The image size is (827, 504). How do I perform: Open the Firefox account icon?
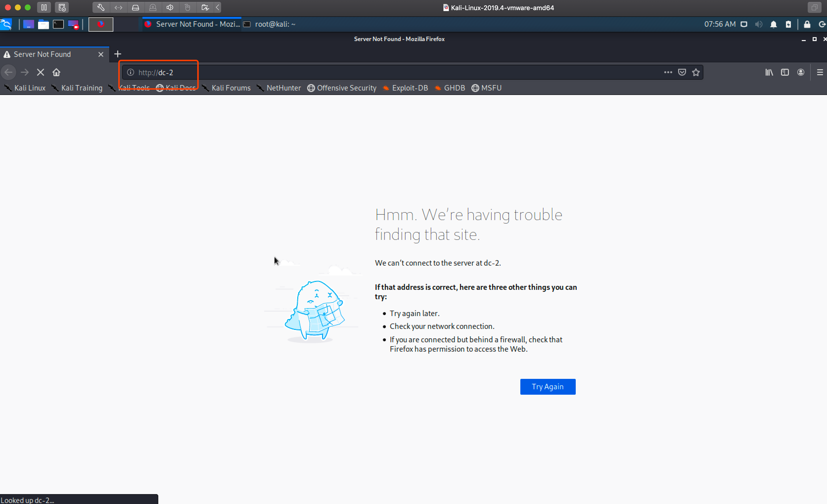point(801,72)
